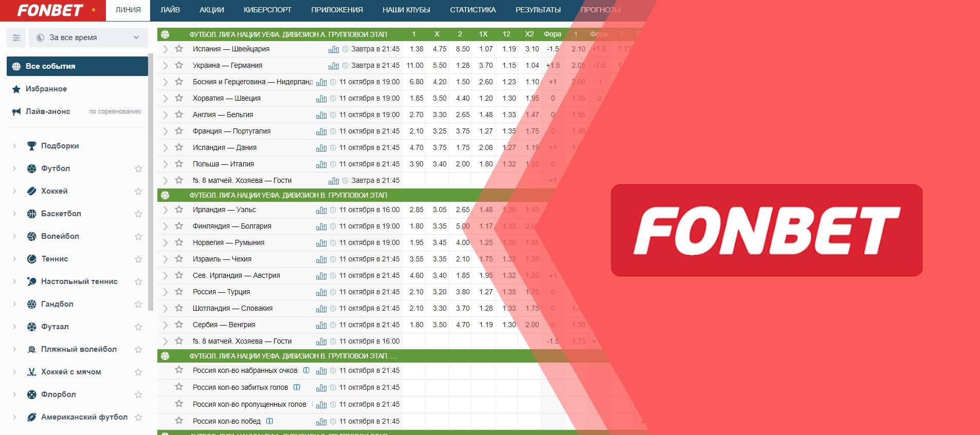Viewport: 980px width, 435px height.
Task: Open statistics chart icon for Испания — Швейцария
Action: 333,49
